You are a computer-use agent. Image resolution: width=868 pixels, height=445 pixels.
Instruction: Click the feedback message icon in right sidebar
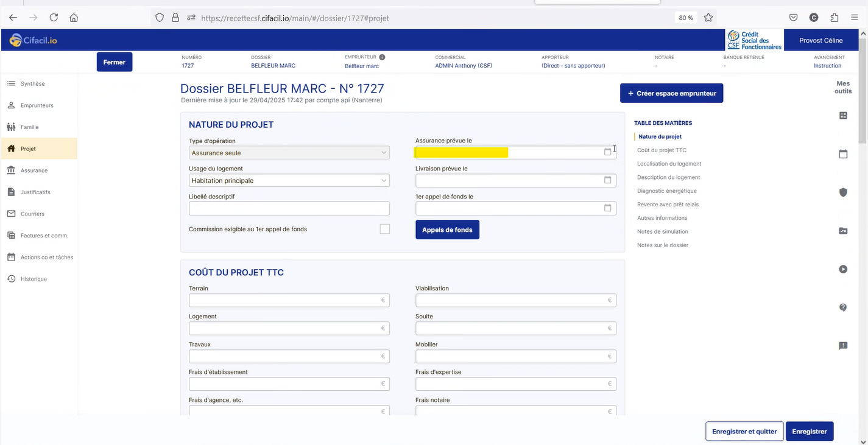[x=843, y=346]
